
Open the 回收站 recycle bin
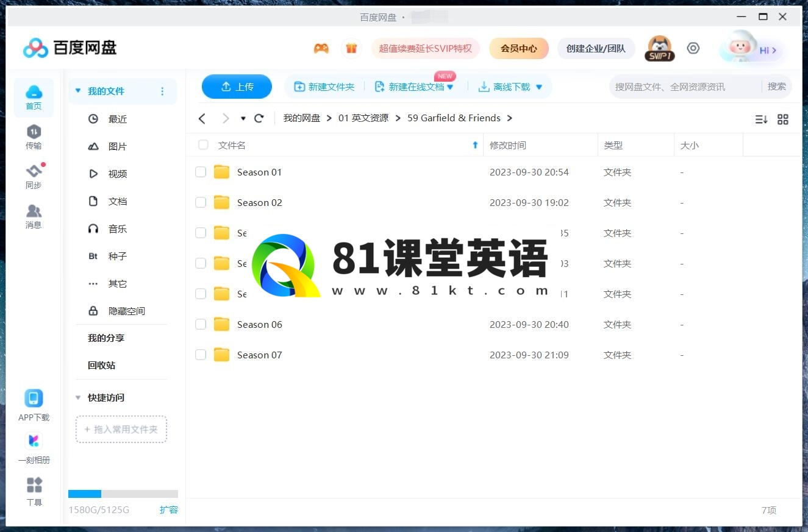101,366
